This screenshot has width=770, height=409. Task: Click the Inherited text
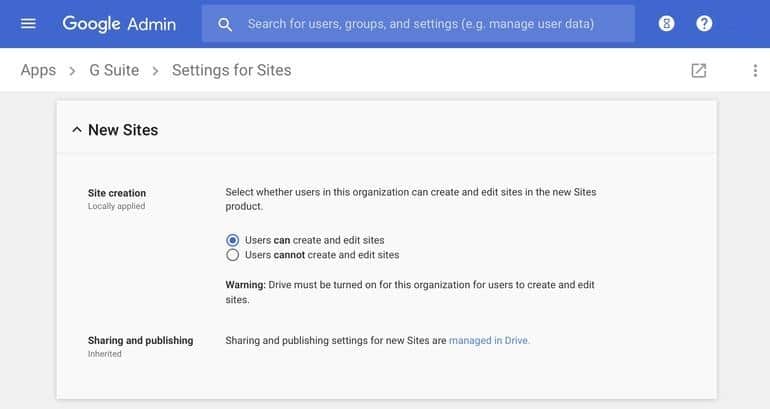(105, 354)
